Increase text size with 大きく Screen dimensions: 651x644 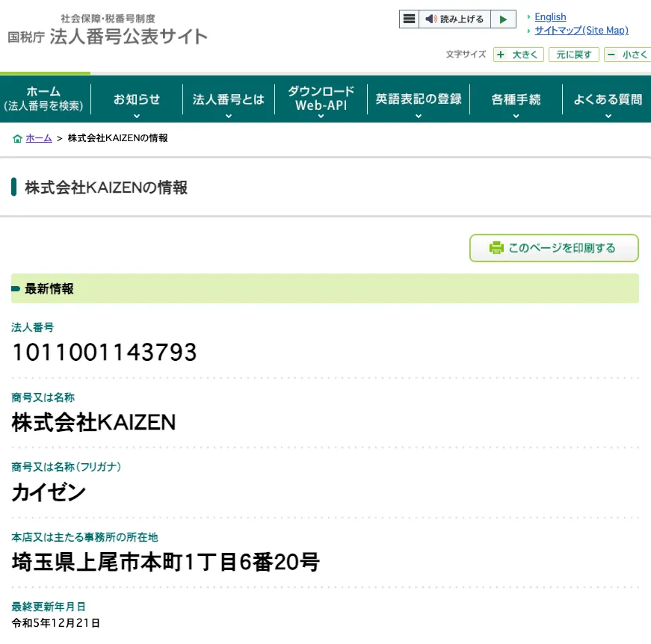[518, 55]
